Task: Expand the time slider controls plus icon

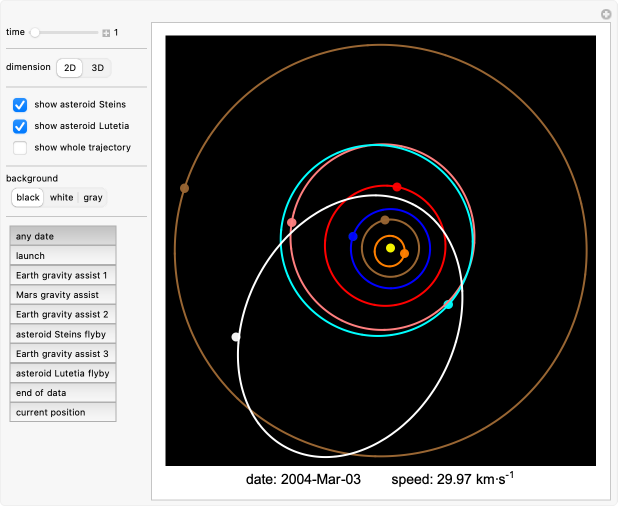Action: click(106, 33)
